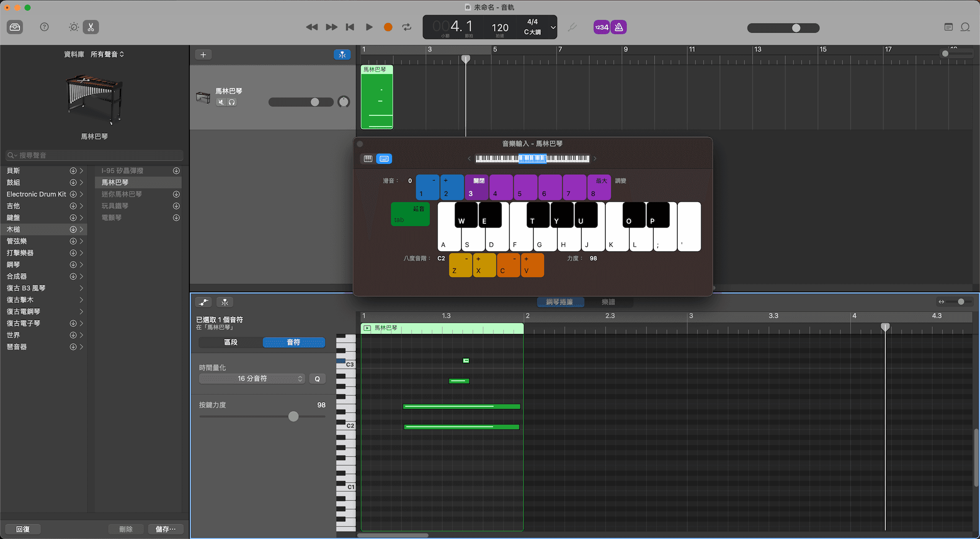Solo the 馬林巴琴 track with headphones icon

(232, 102)
